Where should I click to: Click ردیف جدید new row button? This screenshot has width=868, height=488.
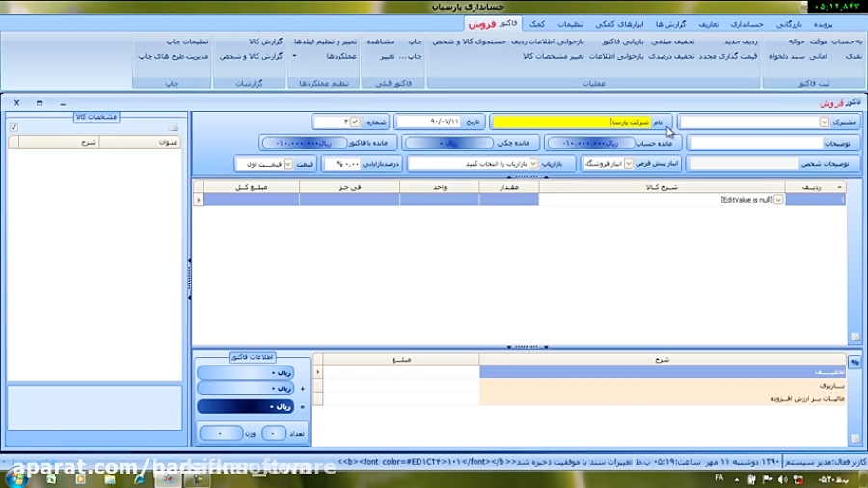(x=741, y=41)
